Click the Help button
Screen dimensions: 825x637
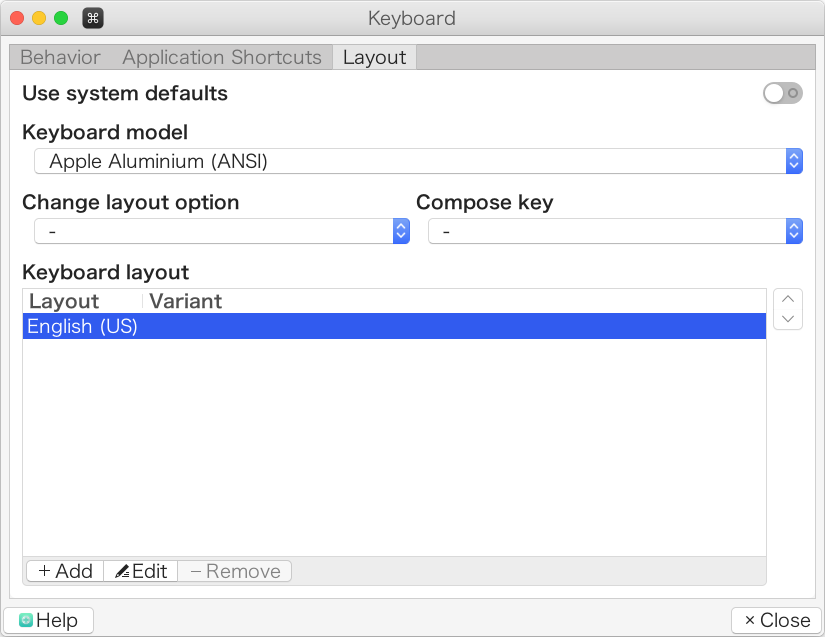[x=49, y=620]
